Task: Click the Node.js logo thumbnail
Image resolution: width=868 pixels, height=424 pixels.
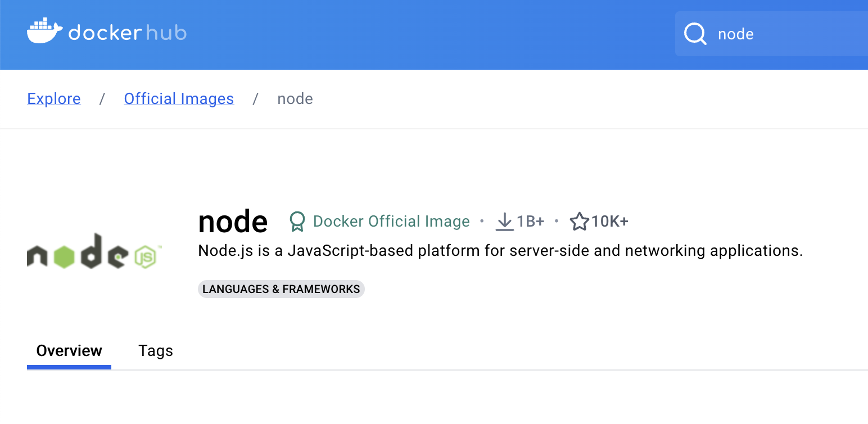Action: pyautogui.click(x=94, y=251)
